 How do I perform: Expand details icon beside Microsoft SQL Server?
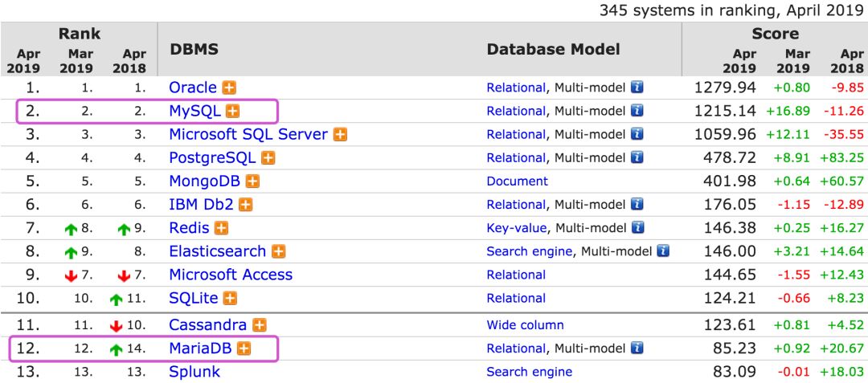point(340,134)
